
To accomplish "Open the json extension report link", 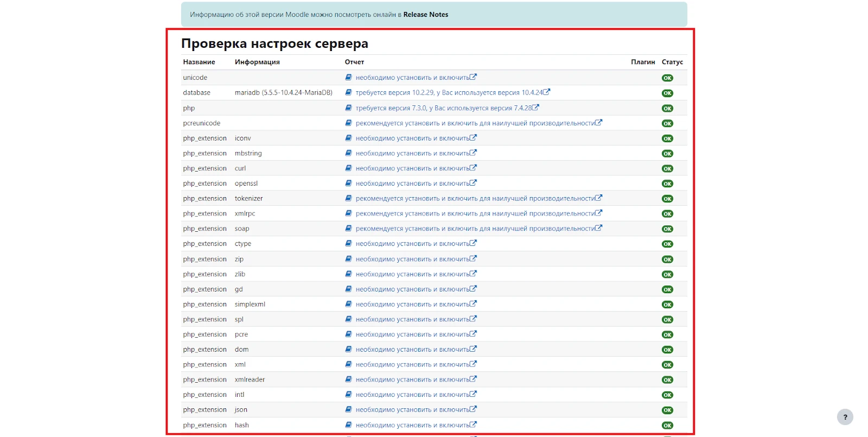I will click(x=412, y=410).
